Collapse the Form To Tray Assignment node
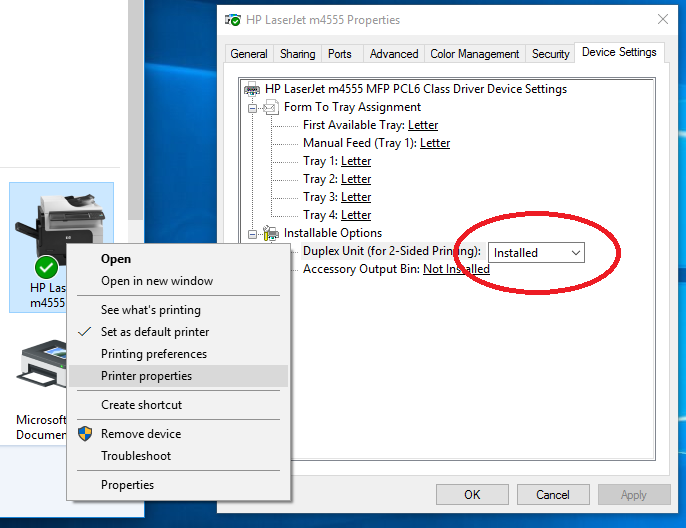The height and width of the screenshot is (528, 686). 254,107
